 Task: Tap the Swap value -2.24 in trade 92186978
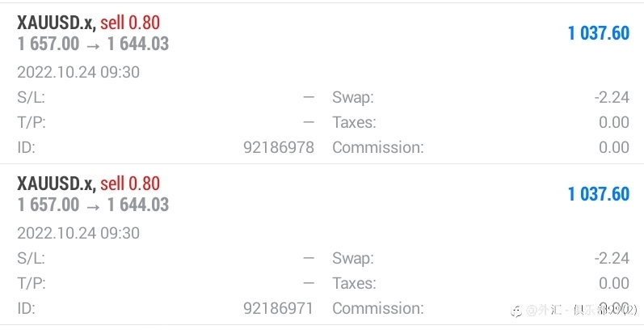point(612,97)
